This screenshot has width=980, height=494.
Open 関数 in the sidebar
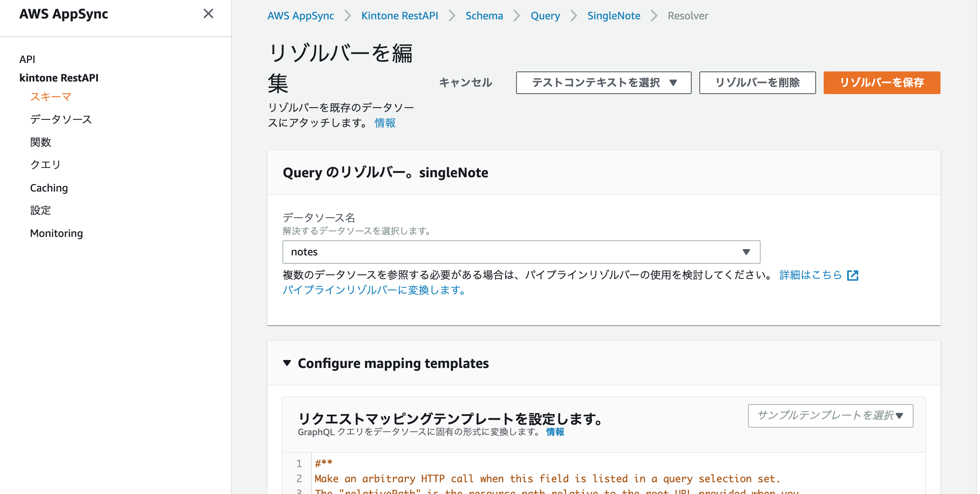41,142
